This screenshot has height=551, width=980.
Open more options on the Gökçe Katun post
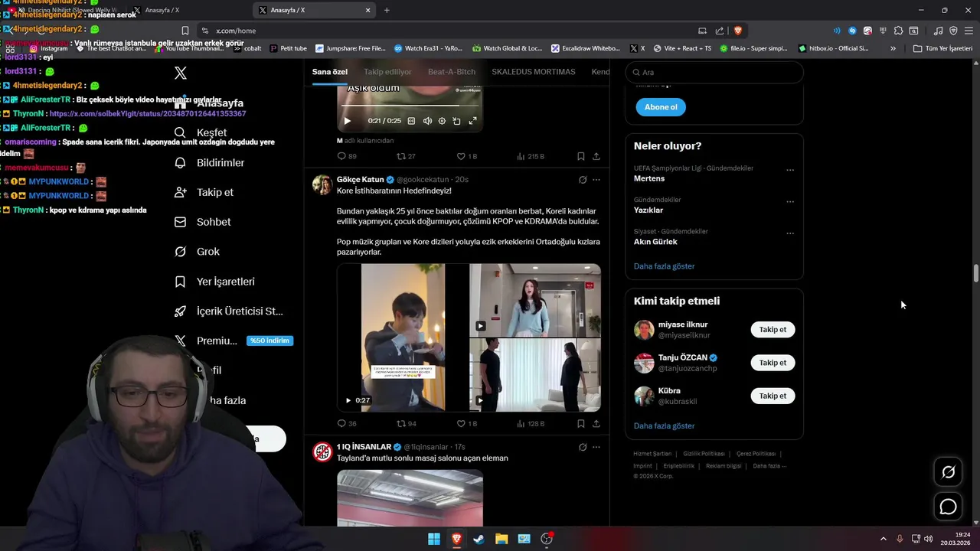click(x=596, y=180)
